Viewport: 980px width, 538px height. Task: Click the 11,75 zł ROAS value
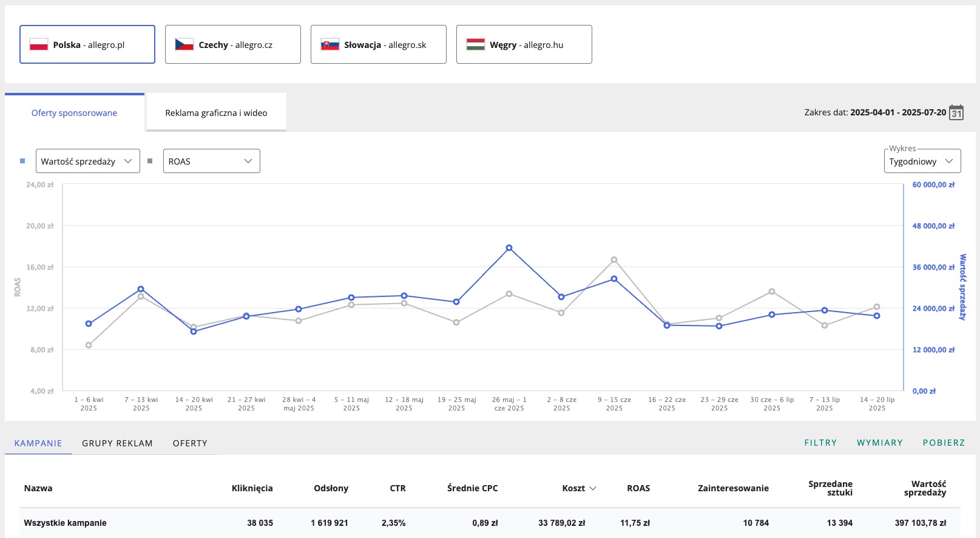coord(635,523)
